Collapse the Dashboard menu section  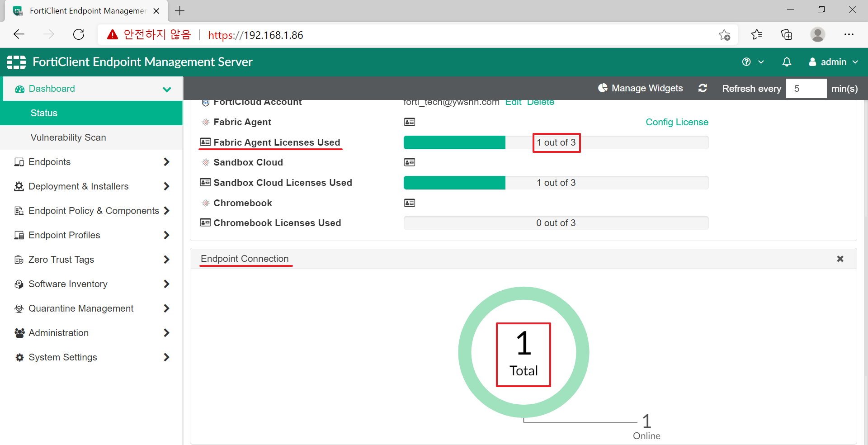[x=167, y=89]
